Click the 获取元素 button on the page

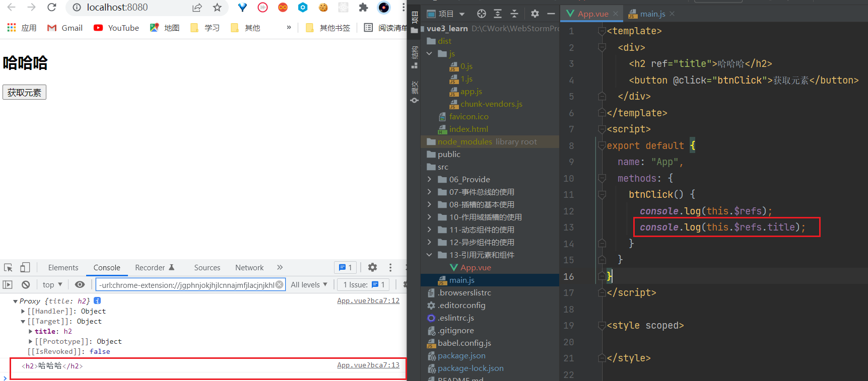point(24,92)
